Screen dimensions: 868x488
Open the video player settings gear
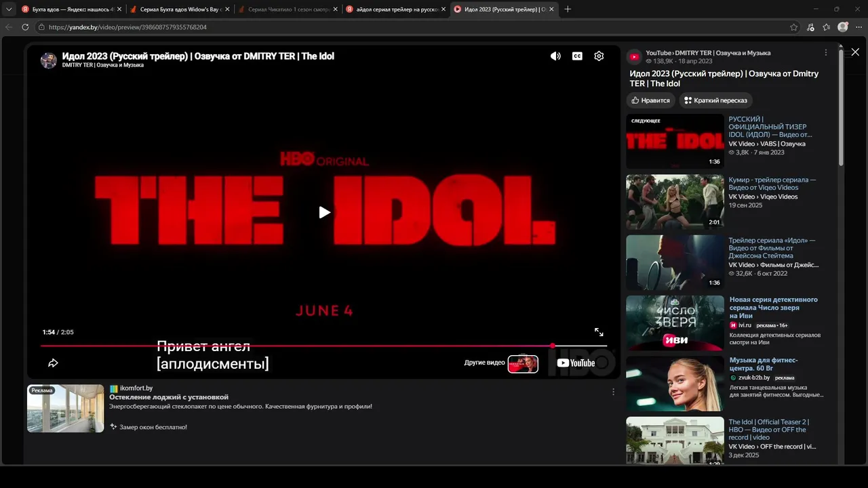click(599, 56)
